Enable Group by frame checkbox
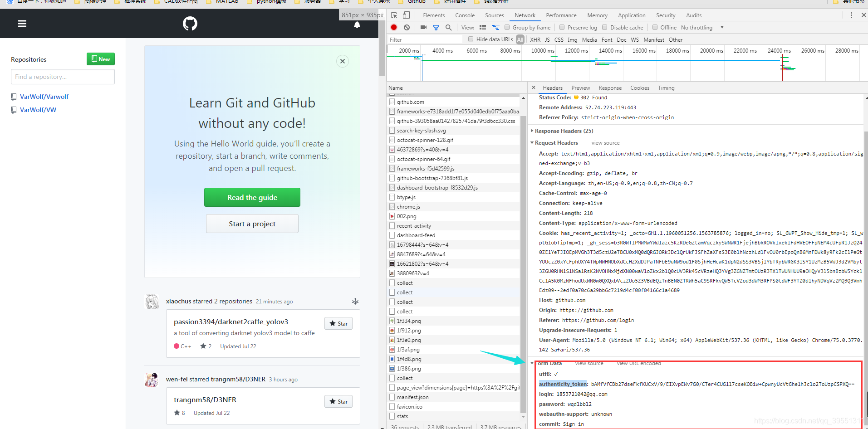Image resolution: width=868 pixels, height=429 pixels. coord(507,27)
